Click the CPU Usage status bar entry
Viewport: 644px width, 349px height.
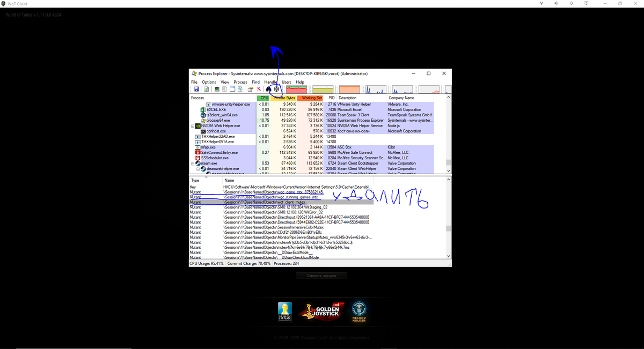207,264
